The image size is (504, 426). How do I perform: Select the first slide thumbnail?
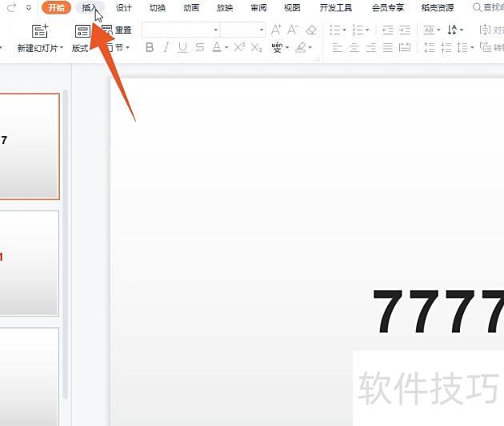click(30, 147)
